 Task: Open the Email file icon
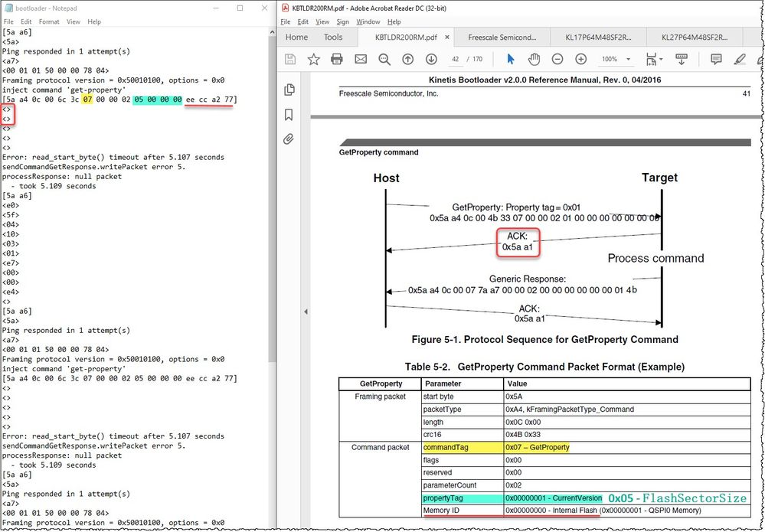click(360, 59)
